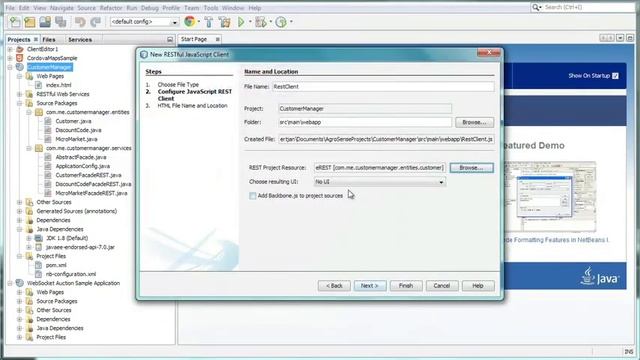640x360 pixels.
Task: Expand the Generated Sources (annotations) node
Action: (x=19, y=211)
